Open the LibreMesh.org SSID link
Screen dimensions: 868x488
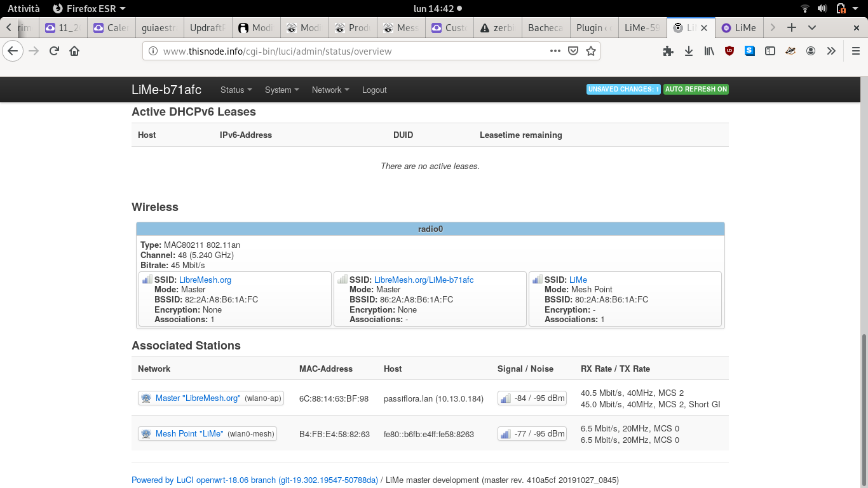coord(205,280)
